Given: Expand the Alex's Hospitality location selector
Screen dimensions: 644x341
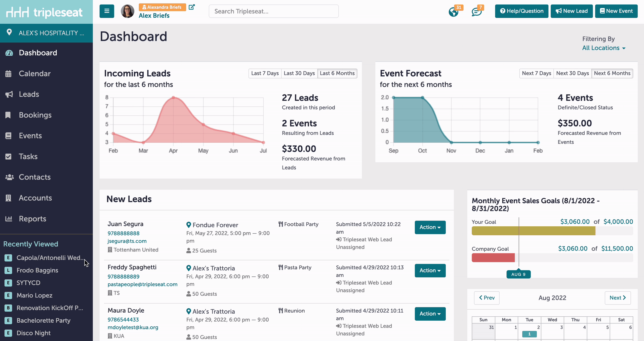Looking at the screenshot, I should [x=46, y=33].
